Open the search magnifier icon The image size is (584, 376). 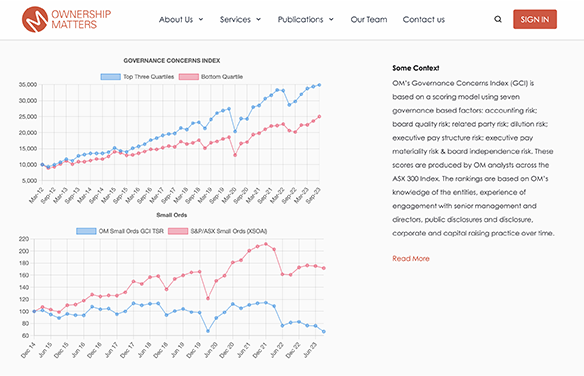[x=498, y=19]
